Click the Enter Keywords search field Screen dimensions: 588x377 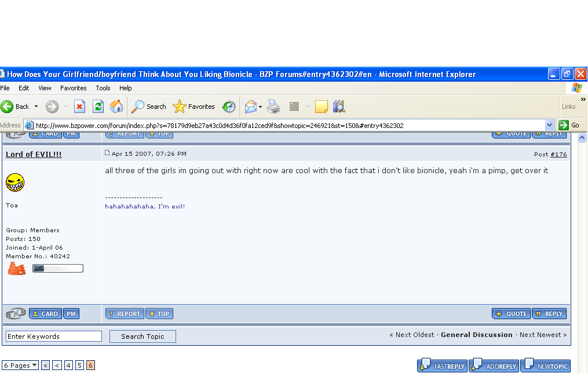(54, 336)
